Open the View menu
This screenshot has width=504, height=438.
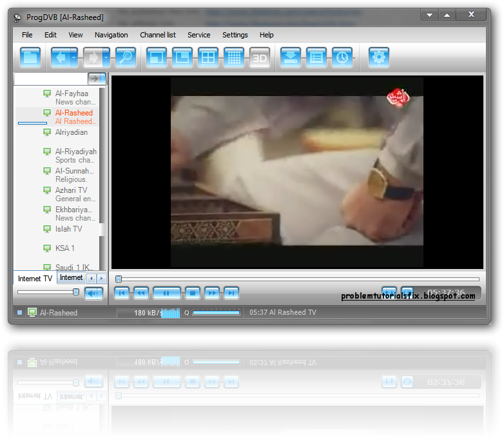point(75,35)
